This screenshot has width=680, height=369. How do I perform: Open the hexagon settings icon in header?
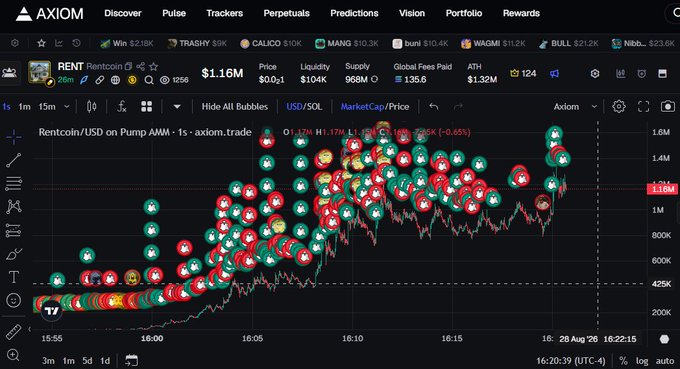[595, 74]
